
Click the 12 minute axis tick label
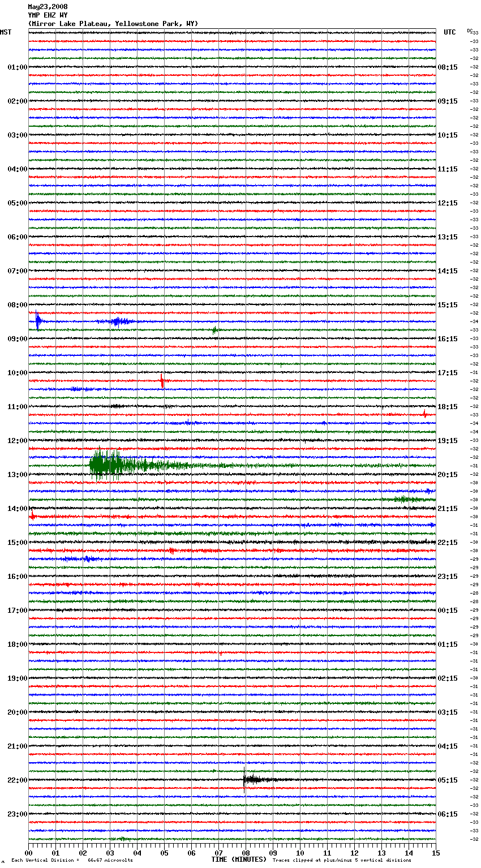(354, 853)
